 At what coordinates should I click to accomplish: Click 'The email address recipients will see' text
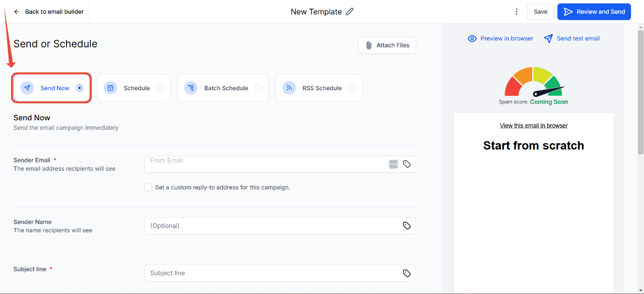(x=64, y=169)
